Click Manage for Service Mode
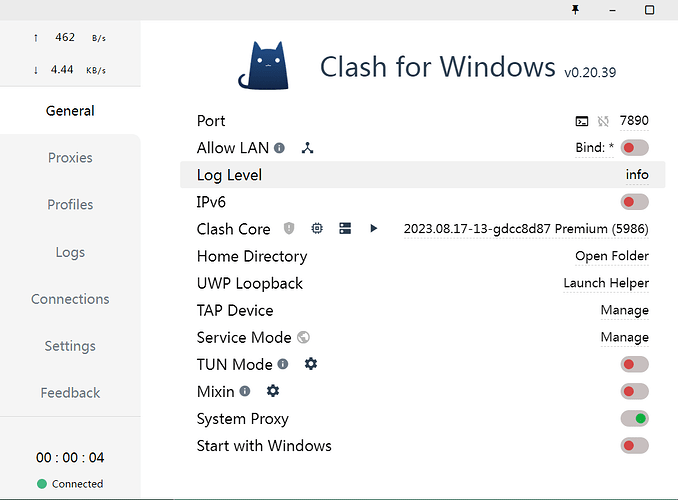 [624, 337]
